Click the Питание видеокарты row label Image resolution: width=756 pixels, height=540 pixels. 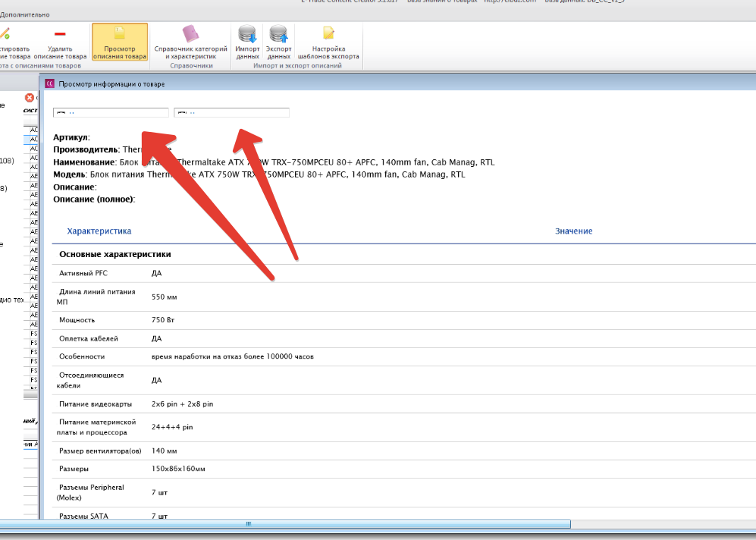coord(95,404)
